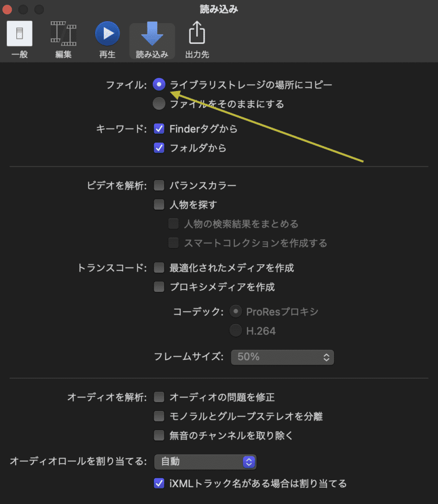Select the H.264 codec radio button
438x504 pixels.
click(236, 331)
